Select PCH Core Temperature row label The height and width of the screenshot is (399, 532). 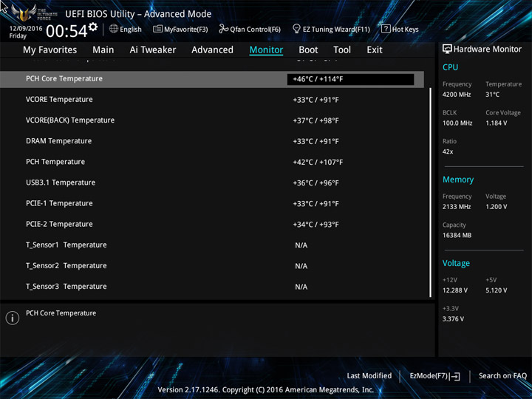click(x=64, y=79)
